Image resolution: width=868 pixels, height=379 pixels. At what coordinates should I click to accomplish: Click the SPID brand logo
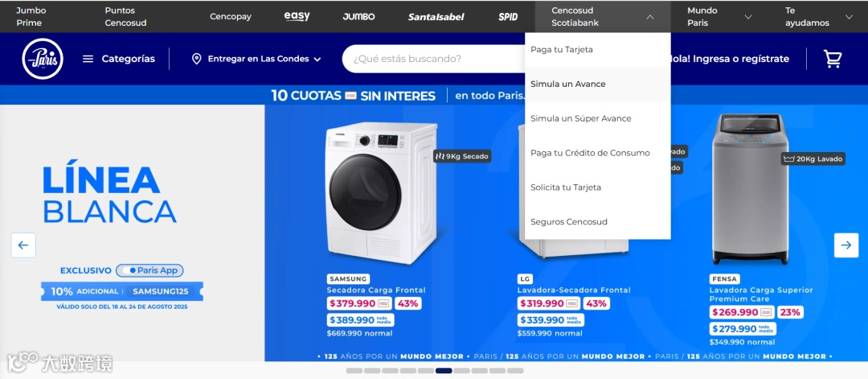(508, 17)
